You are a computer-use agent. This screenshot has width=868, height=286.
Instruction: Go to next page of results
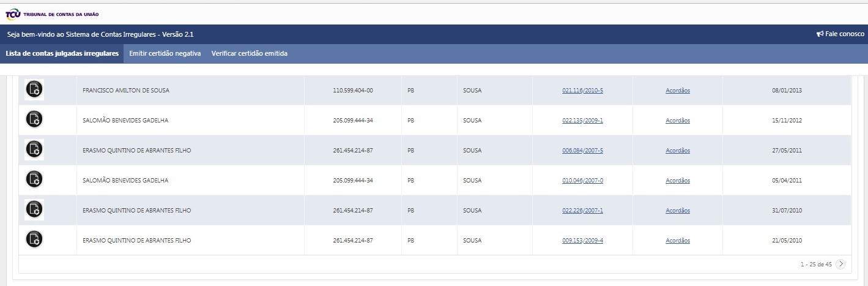coord(841,264)
